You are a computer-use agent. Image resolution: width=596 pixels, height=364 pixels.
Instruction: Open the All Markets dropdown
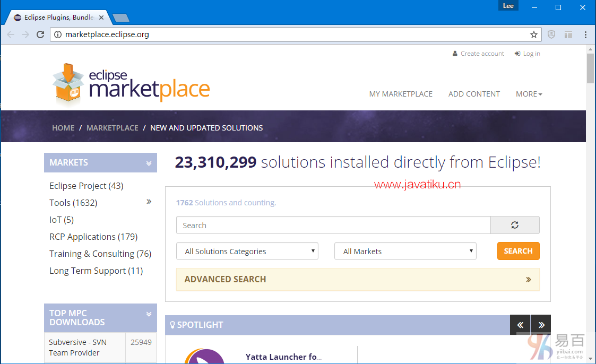(405, 252)
